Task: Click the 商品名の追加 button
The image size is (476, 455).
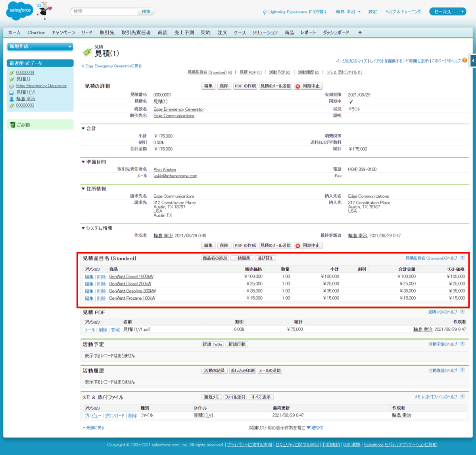Action: coord(215,258)
